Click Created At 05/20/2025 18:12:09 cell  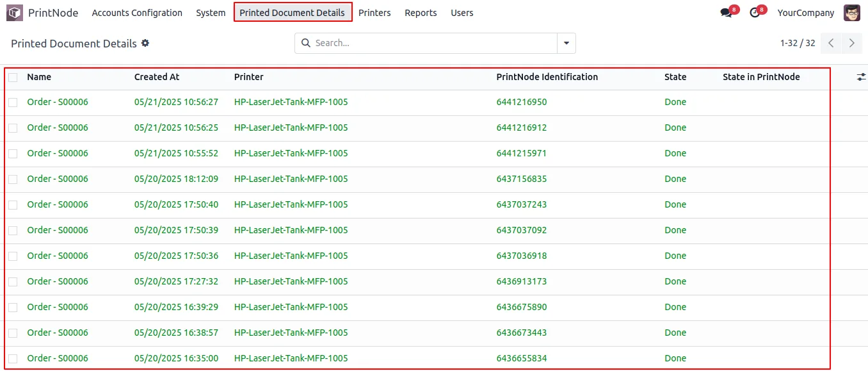tap(176, 179)
